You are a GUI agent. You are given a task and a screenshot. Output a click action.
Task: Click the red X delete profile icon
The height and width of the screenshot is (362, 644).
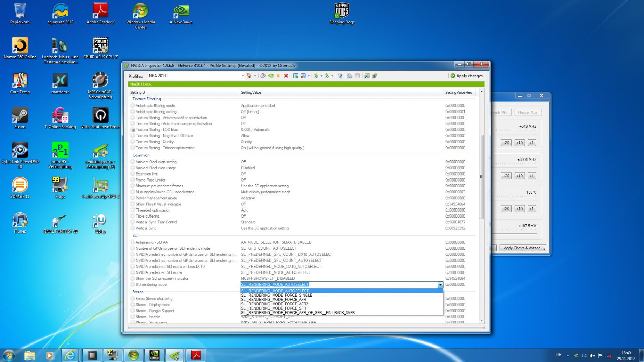286,76
